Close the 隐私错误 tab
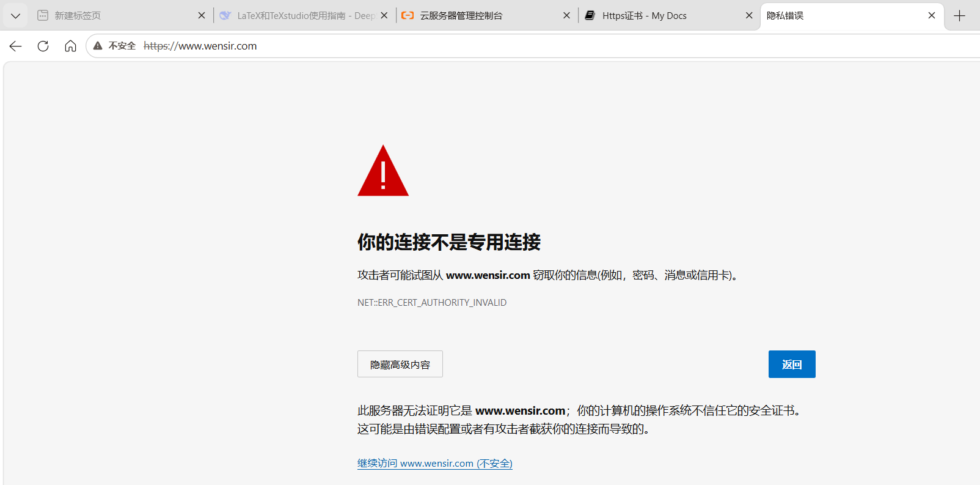980x485 pixels. coord(932,16)
